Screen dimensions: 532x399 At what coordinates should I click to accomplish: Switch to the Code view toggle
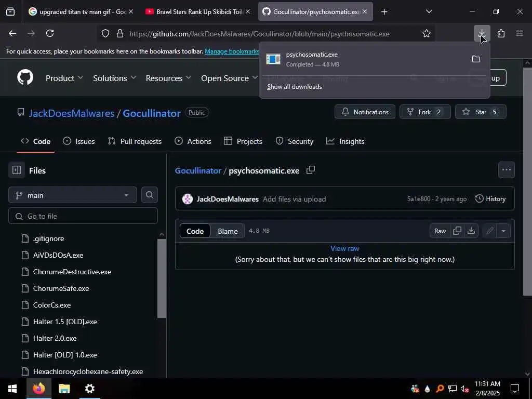pyautogui.click(x=195, y=231)
